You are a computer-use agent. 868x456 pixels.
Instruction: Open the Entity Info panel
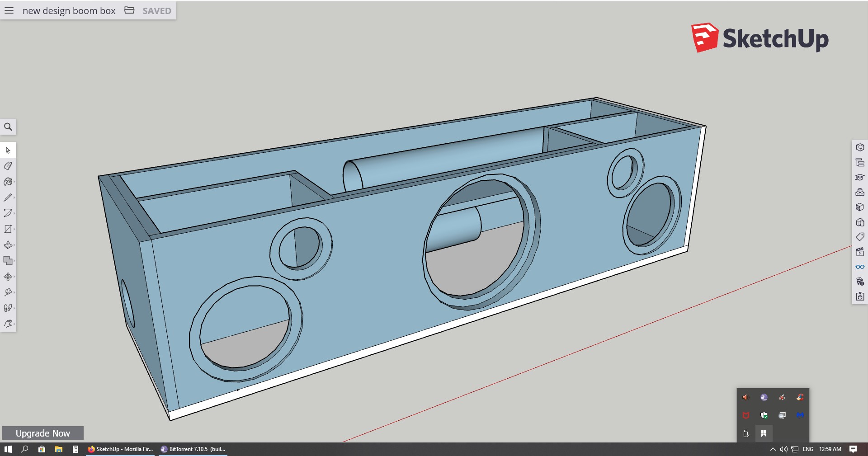pos(860,147)
